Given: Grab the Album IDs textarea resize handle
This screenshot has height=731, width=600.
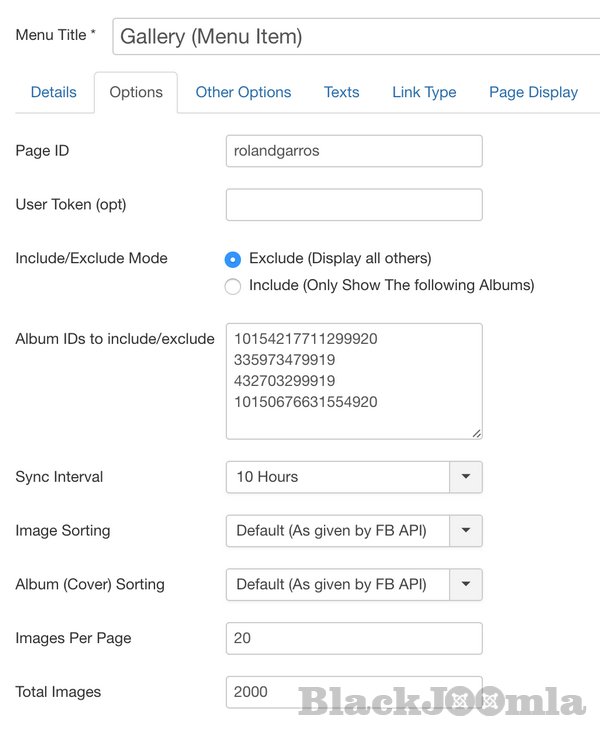Looking at the screenshot, I should (x=476, y=433).
